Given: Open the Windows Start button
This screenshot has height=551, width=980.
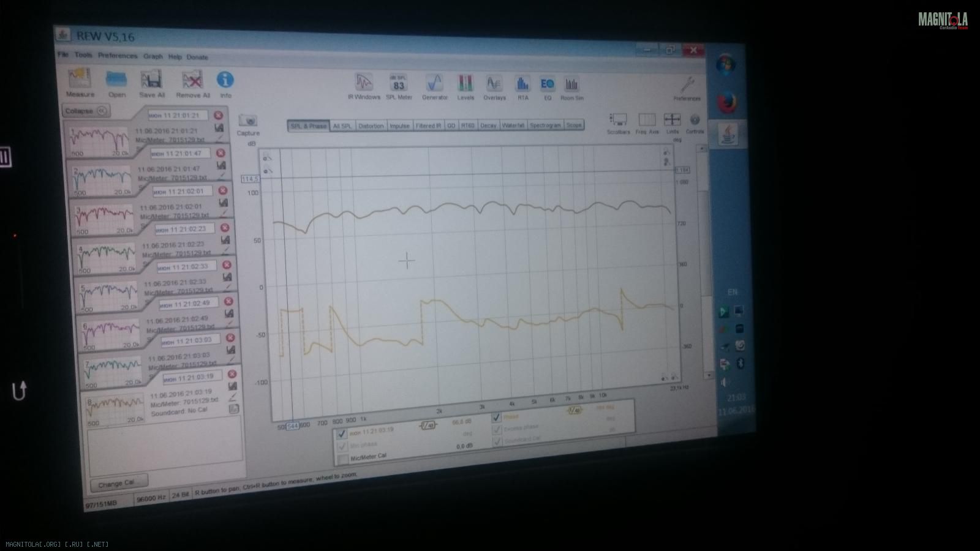Looking at the screenshot, I should 726,65.
